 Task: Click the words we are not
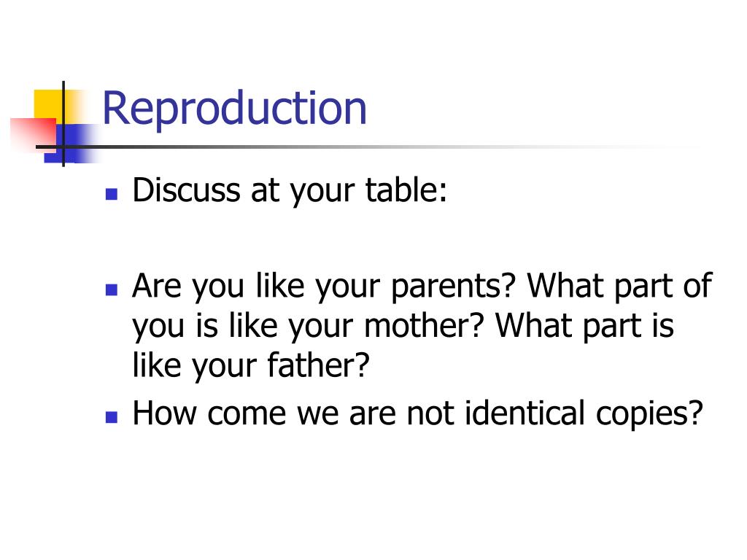(x=375, y=414)
